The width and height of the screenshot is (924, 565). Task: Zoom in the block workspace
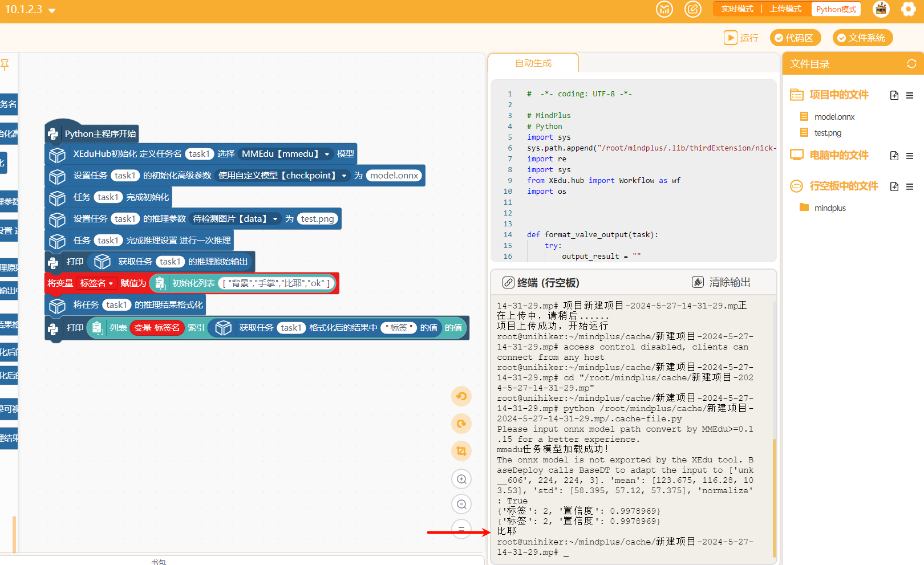click(461, 479)
